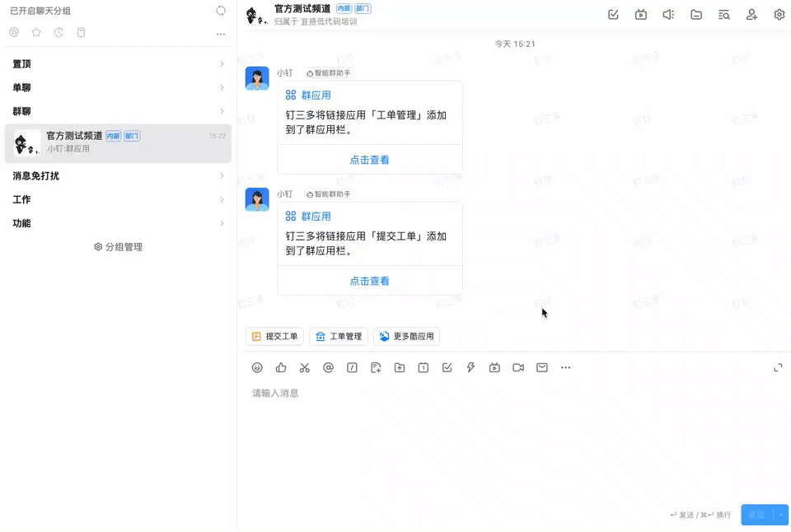791x532 pixels.
Task: Click the upload file folder icon
Action: [x=400, y=367]
